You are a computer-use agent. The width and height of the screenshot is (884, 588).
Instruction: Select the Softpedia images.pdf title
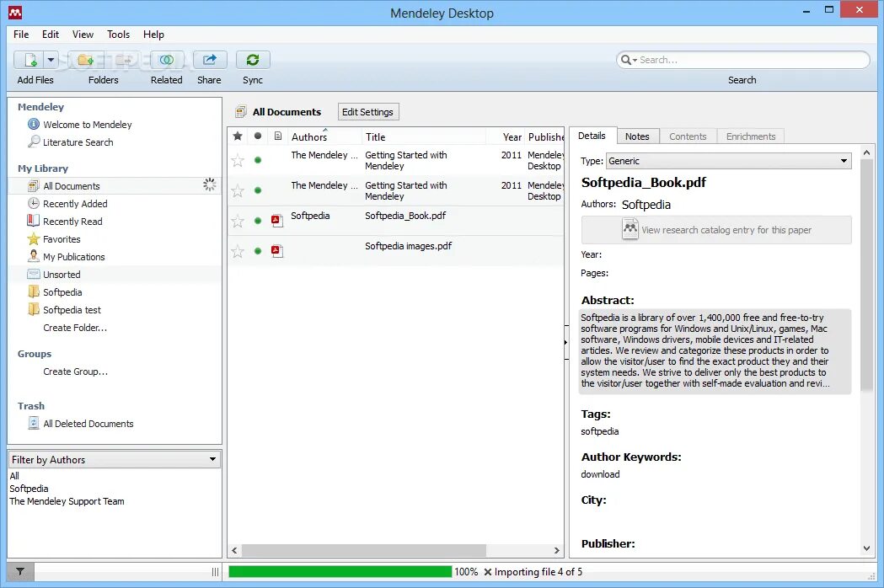408,246
